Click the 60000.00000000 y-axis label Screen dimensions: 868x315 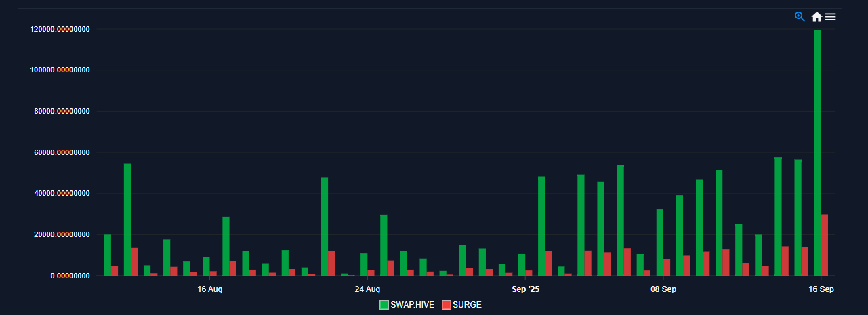(62, 152)
